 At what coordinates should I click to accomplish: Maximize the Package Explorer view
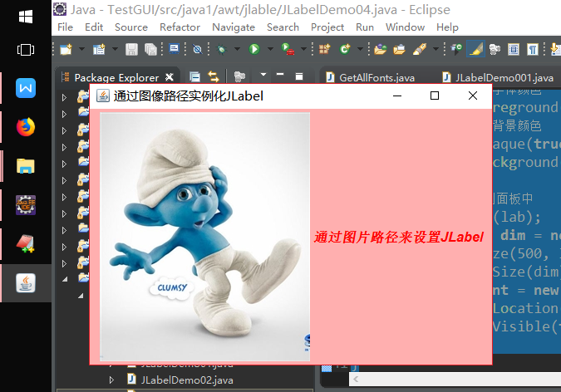[299, 76]
